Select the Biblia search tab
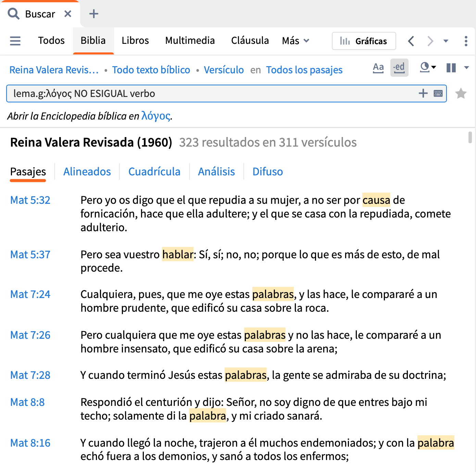This screenshot has width=476, height=472. (93, 40)
